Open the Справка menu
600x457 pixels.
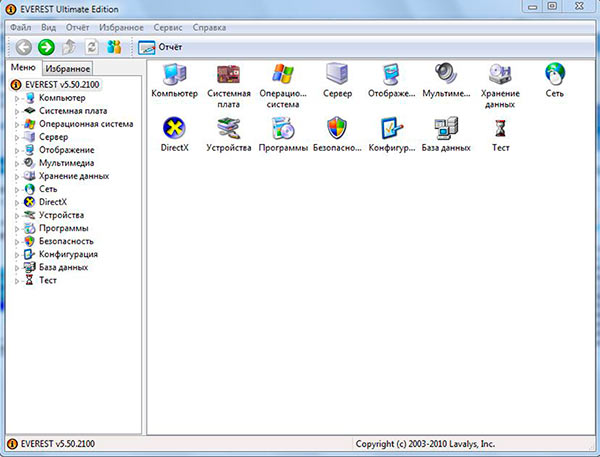[x=209, y=28]
